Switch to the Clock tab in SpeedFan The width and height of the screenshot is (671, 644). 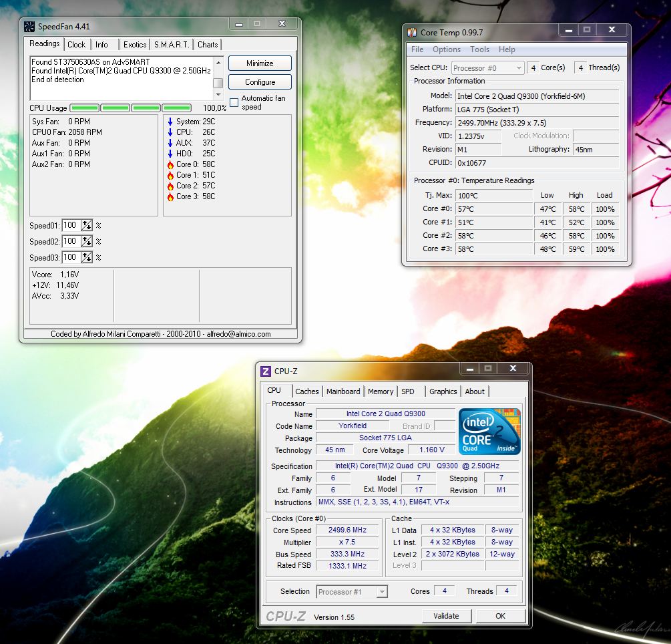pos(77,45)
